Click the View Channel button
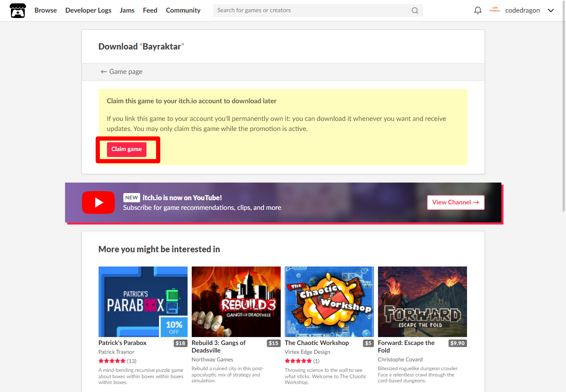This screenshot has height=392, width=566. click(456, 202)
